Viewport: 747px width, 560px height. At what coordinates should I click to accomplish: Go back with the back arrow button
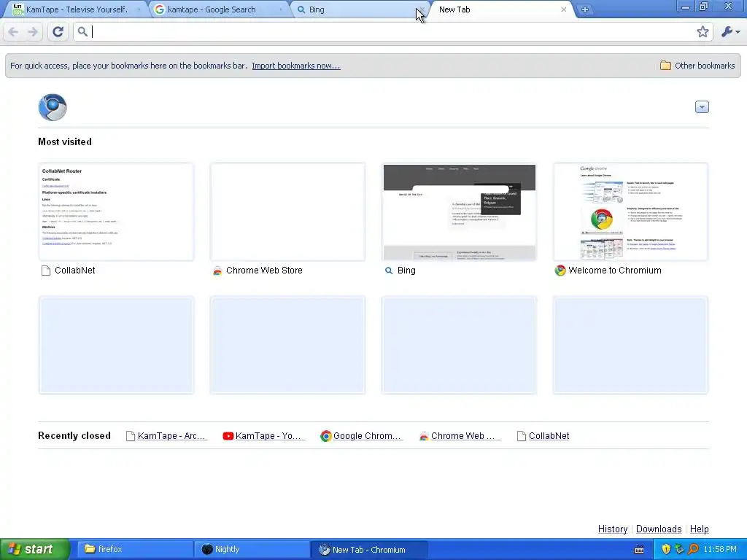pyautogui.click(x=13, y=32)
